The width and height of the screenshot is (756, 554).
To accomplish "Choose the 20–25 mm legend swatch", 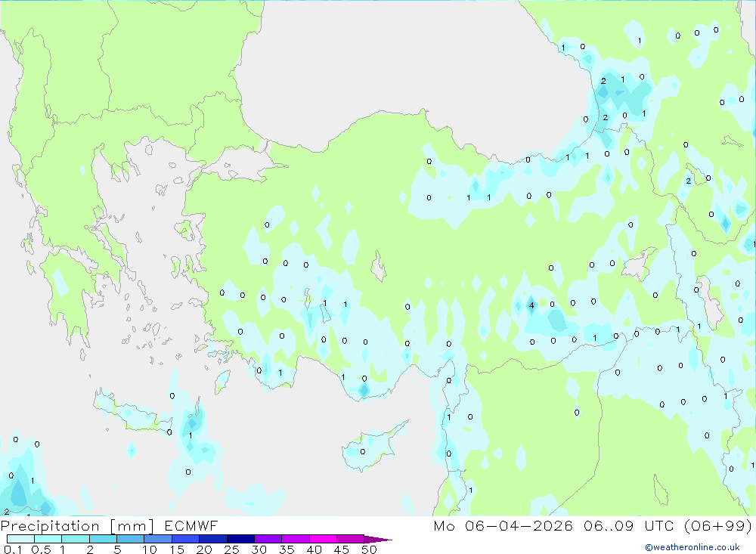I will (213, 539).
